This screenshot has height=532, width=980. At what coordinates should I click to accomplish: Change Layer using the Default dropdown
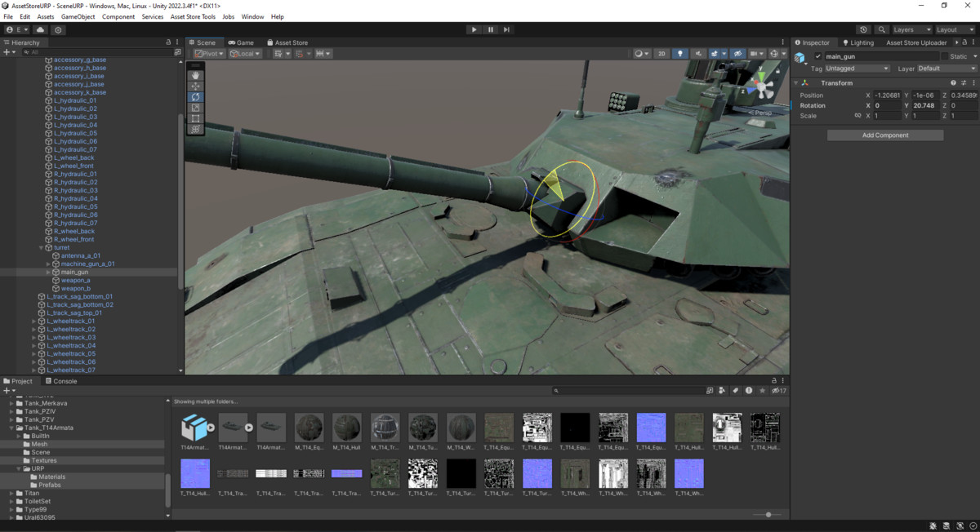(x=947, y=69)
